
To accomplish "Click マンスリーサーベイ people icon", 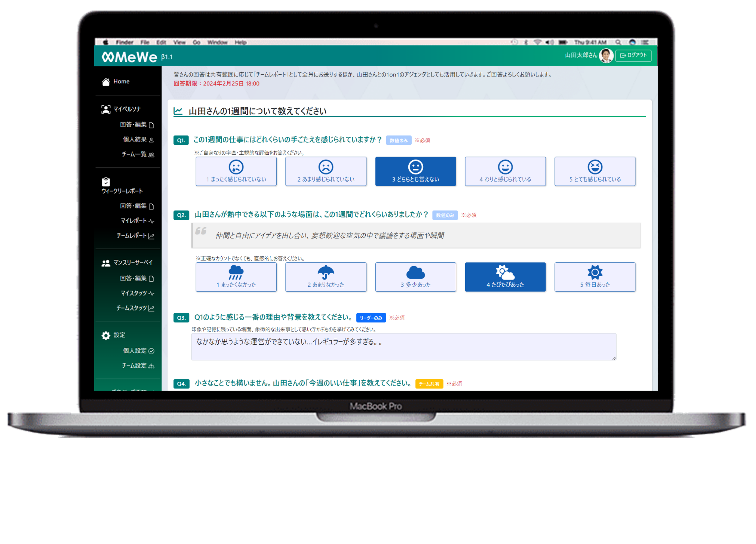I will pos(106,263).
